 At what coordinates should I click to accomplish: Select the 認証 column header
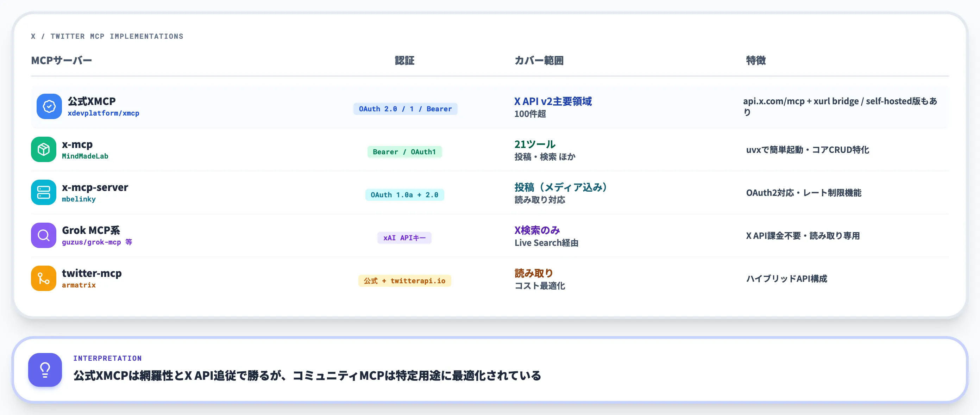pos(404,61)
